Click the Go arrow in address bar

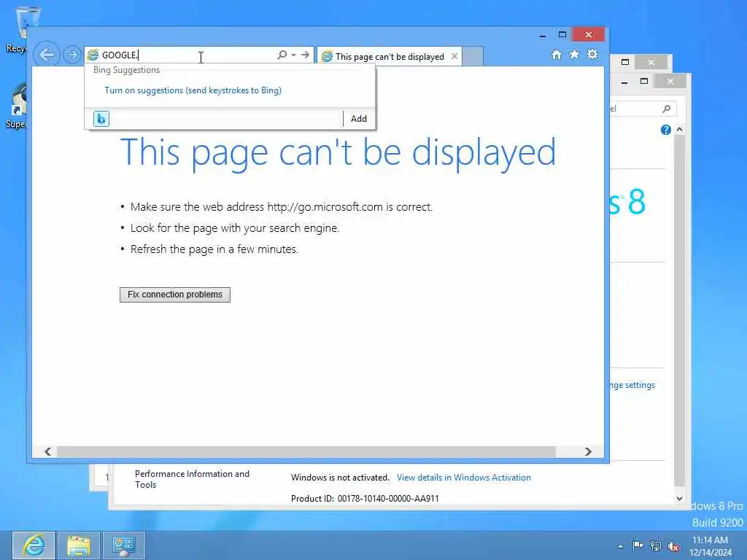coord(306,55)
